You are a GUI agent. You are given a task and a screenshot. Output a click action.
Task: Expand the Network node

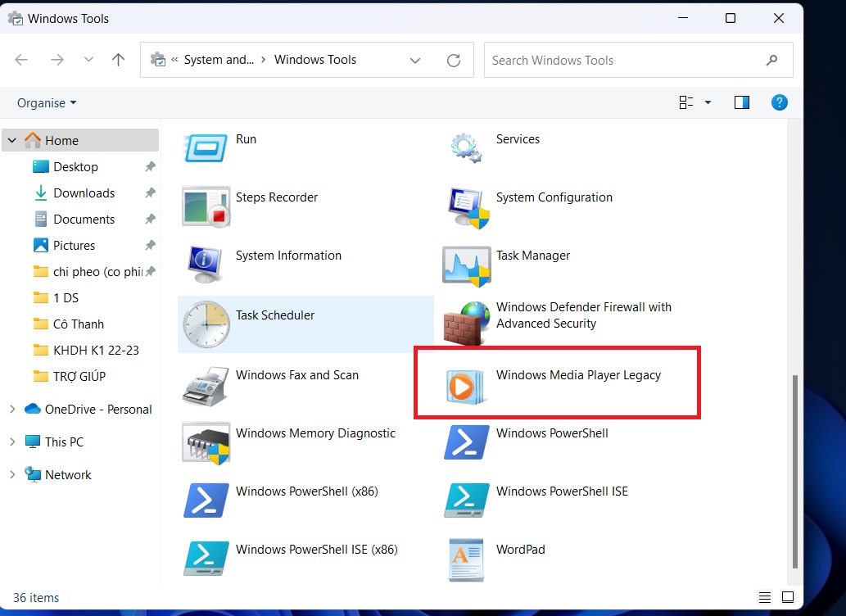pyautogui.click(x=11, y=474)
